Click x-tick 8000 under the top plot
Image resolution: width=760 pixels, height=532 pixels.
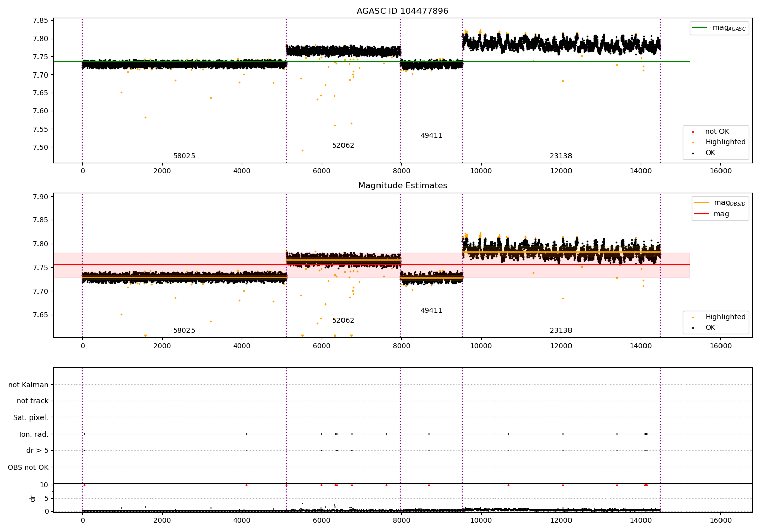401,171
